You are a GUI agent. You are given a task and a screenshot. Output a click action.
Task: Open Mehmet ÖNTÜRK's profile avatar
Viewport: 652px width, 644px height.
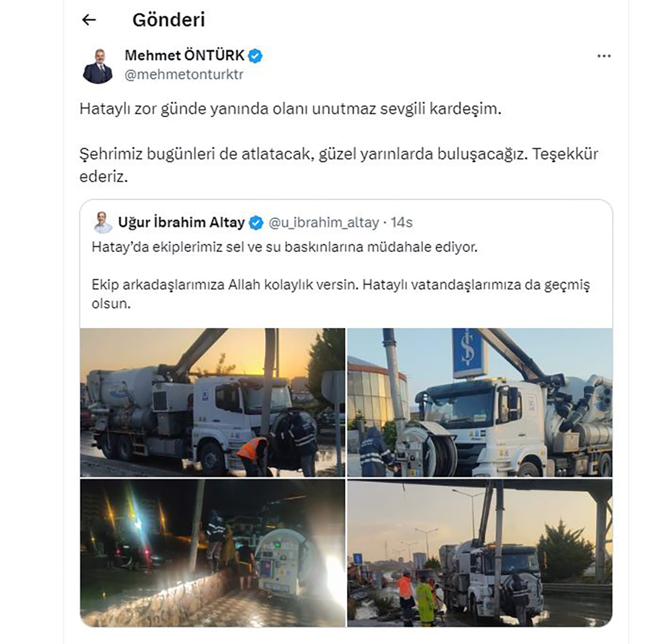tap(97, 66)
